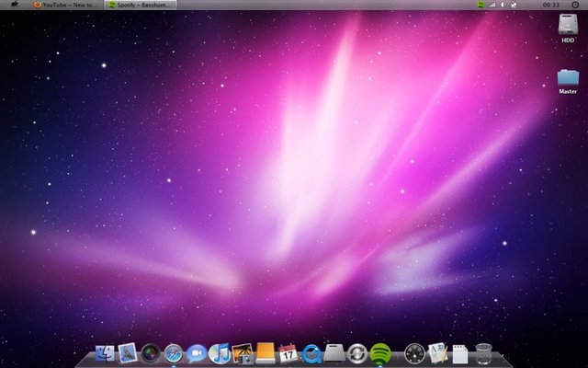The height and width of the screenshot is (368, 588).
Task: Open the Apple menu logo
Action: click(15, 4)
